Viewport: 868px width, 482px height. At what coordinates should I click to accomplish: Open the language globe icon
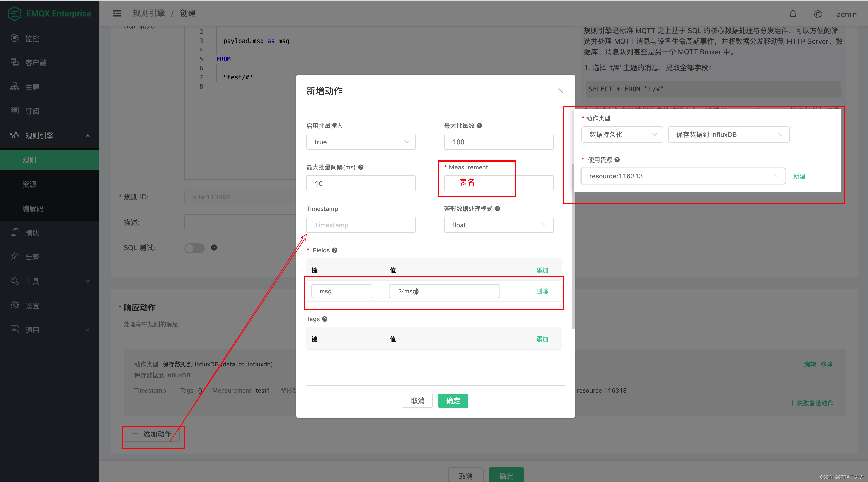(818, 14)
